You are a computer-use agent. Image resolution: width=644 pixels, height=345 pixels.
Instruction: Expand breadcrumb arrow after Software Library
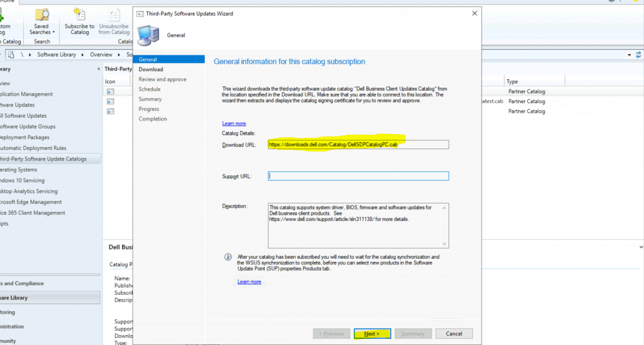82,54
